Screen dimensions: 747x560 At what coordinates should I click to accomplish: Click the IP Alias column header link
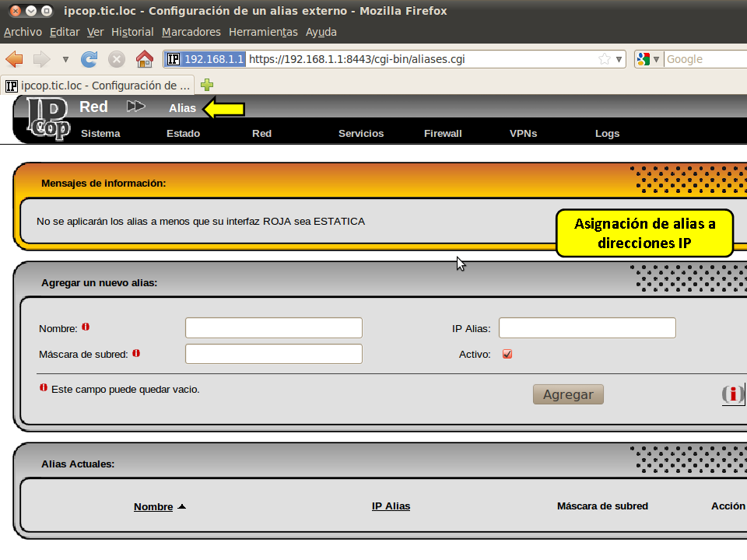click(391, 506)
